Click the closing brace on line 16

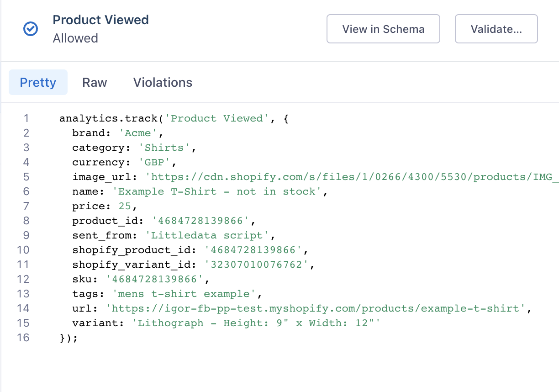[x=69, y=338]
